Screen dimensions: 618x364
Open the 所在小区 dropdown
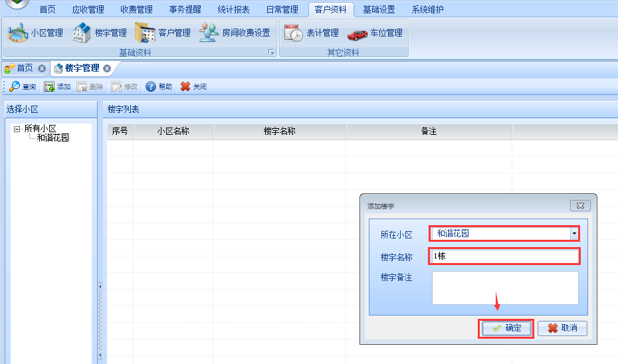574,234
